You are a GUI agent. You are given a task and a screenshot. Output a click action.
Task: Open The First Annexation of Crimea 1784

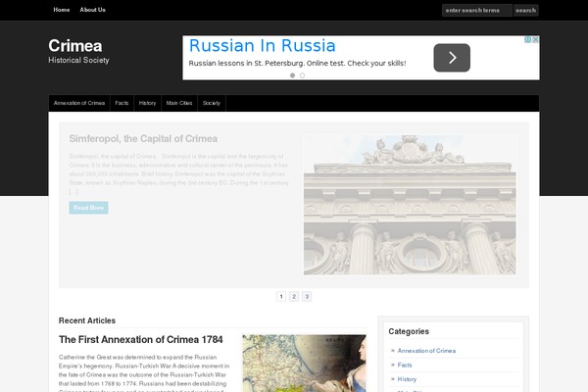[140, 339]
